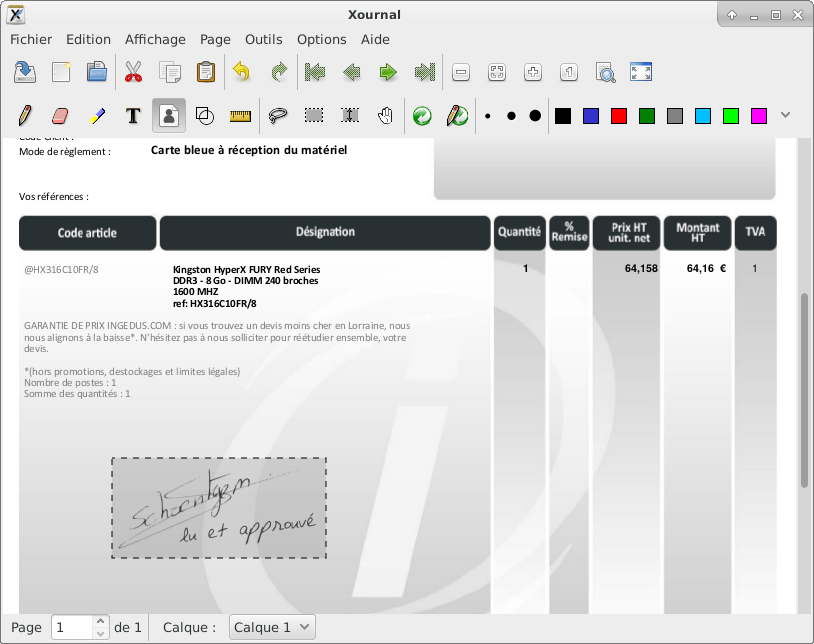814x644 pixels.
Task: Undo last action with yellow arrow
Action: 242,72
